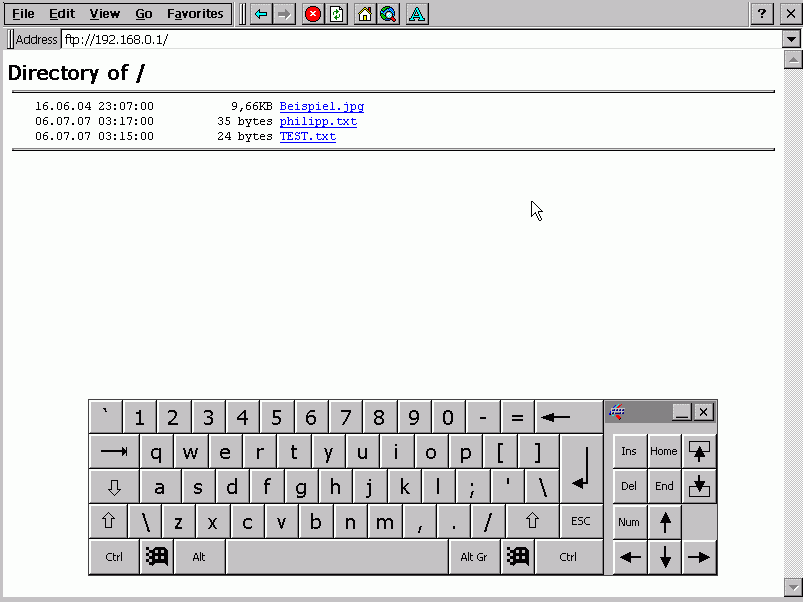
Task: Tap the right arrow key on the keypad
Action: (x=699, y=557)
